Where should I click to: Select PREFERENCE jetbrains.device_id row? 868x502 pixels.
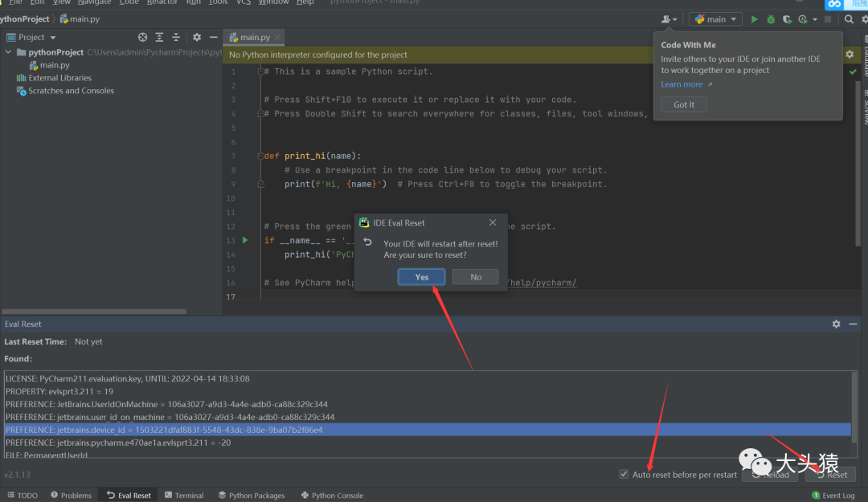click(428, 430)
